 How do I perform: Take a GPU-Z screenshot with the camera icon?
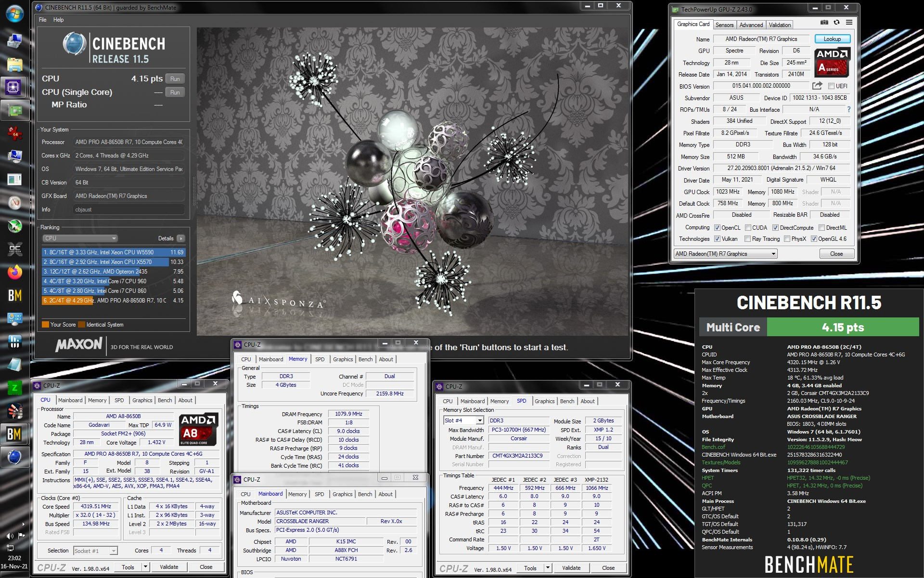point(824,23)
